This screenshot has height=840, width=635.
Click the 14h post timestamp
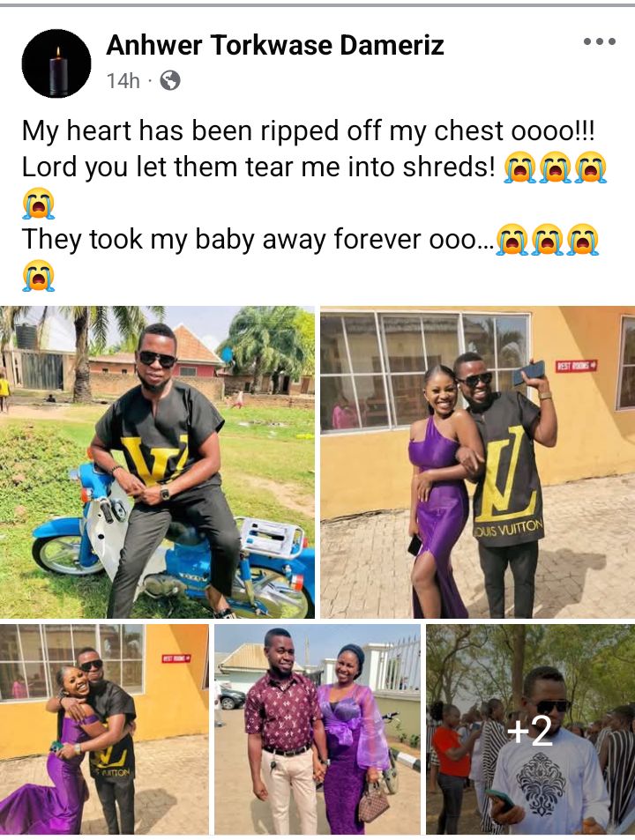pyautogui.click(x=123, y=81)
